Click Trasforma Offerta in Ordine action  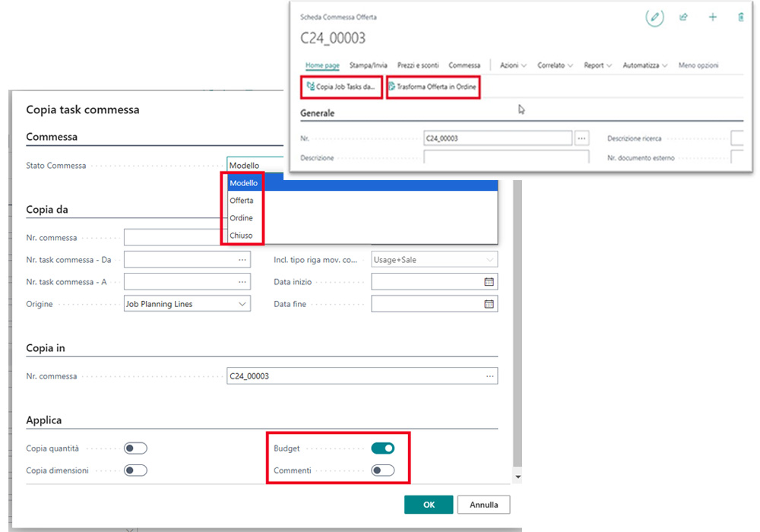click(432, 87)
